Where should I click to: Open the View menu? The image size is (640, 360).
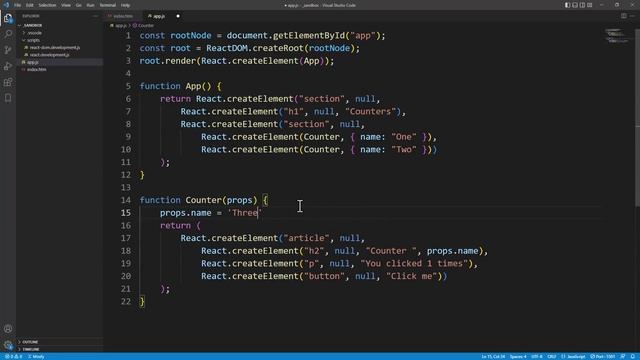(x=66, y=5)
